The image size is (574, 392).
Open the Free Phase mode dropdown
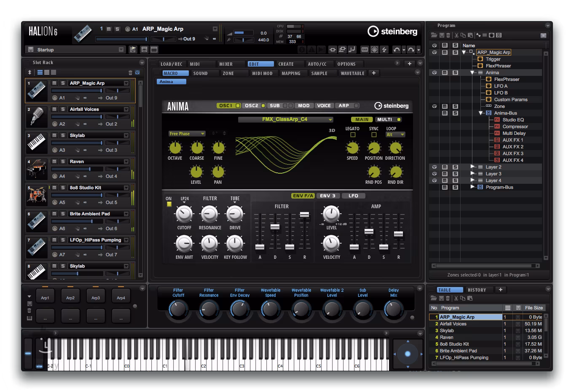[x=187, y=134]
